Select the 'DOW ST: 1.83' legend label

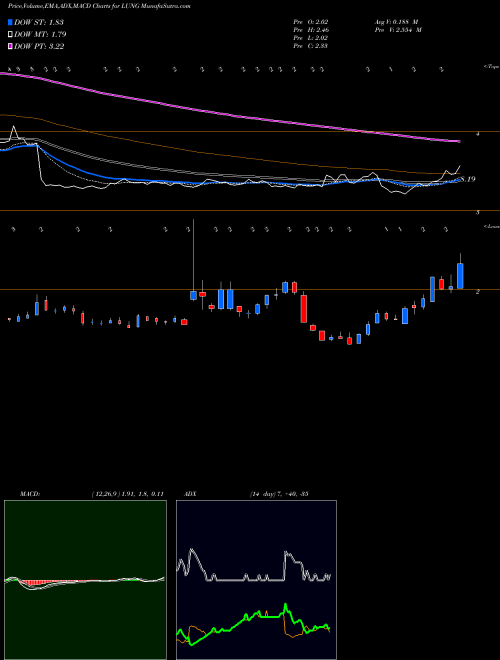(x=39, y=22)
